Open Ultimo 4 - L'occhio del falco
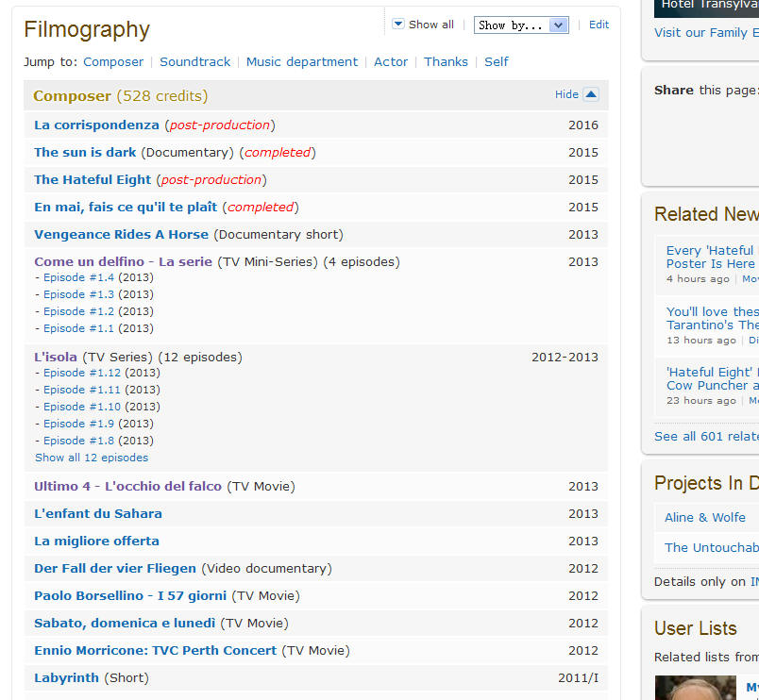Image resolution: width=759 pixels, height=700 pixels. point(127,486)
